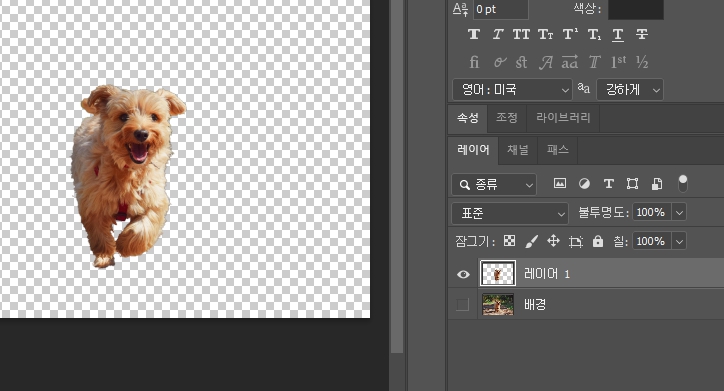This screenshot has height=391, width=724.
Task: Show the 배경 layer visibility box
Action: (x=462, y=305)
